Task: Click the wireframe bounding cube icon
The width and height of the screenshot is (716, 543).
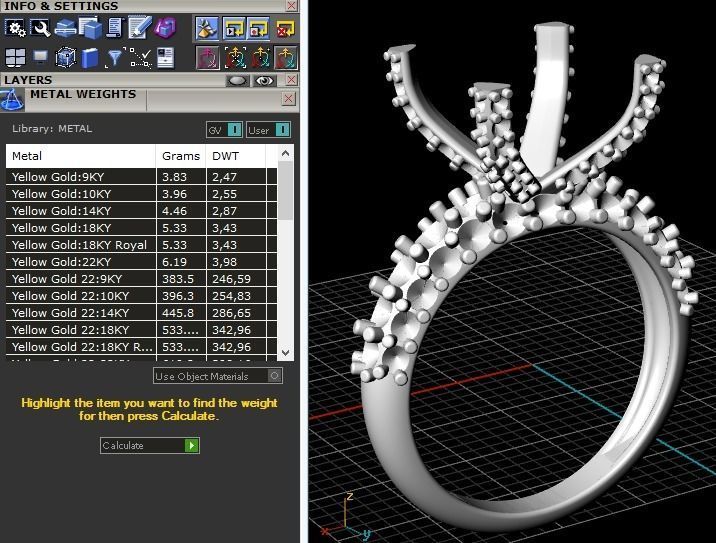Action: click(x=65, y=58)
